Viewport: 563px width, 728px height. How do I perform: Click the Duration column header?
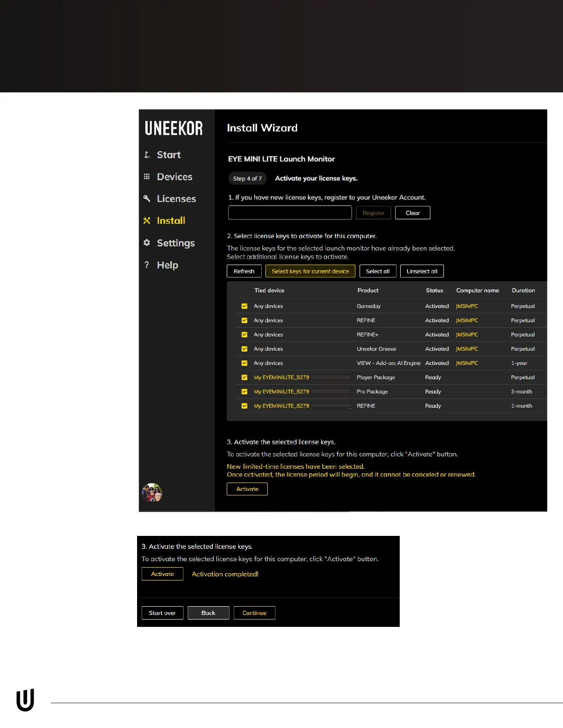[523, 290]
